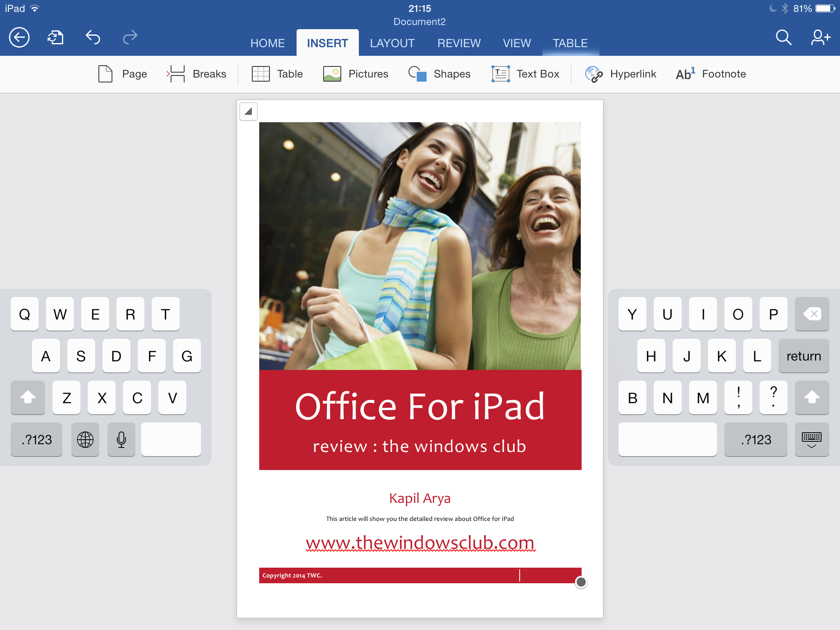840x630 pixels.
Task: Open the file sync/save icon
Action: pyautogui.click(x=55, y=38)
